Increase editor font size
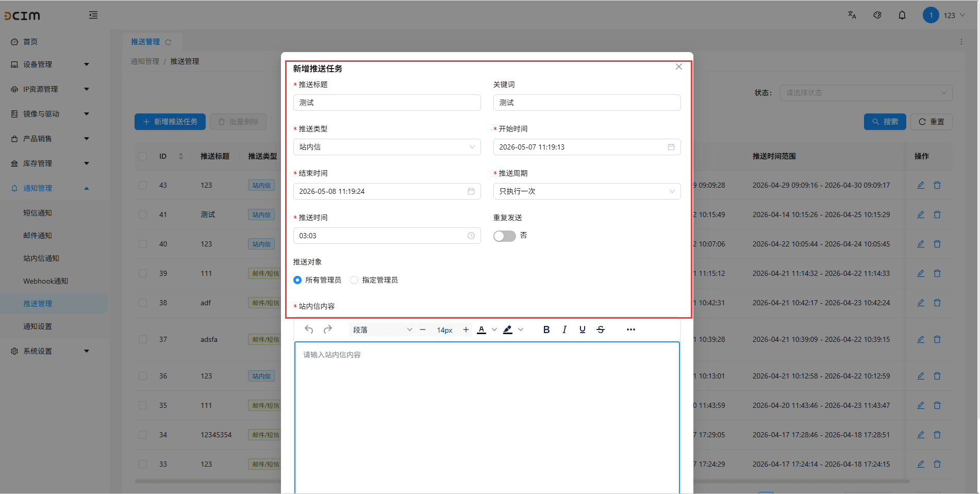 466,330
